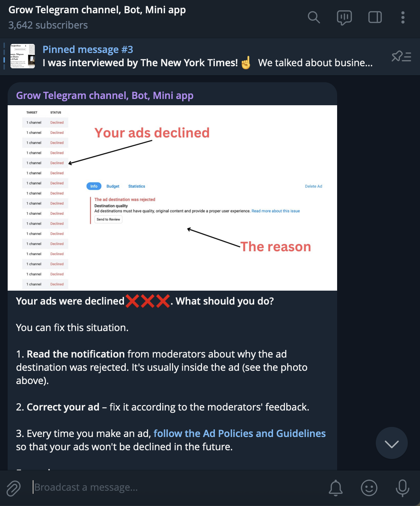This screenshot has height=506, width=420.
Task: Click the 3,642 subscribers count
Action: [x=48, y=25]
